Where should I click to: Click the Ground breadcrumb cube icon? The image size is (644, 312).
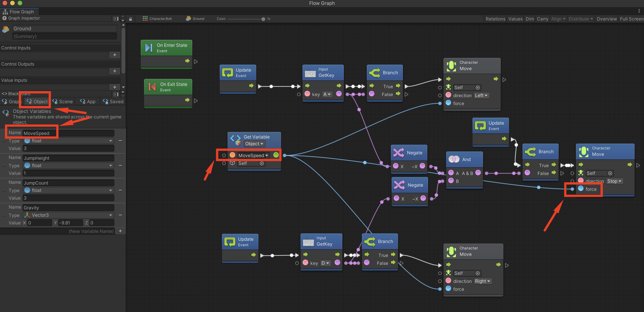click(x=188, y=18)
